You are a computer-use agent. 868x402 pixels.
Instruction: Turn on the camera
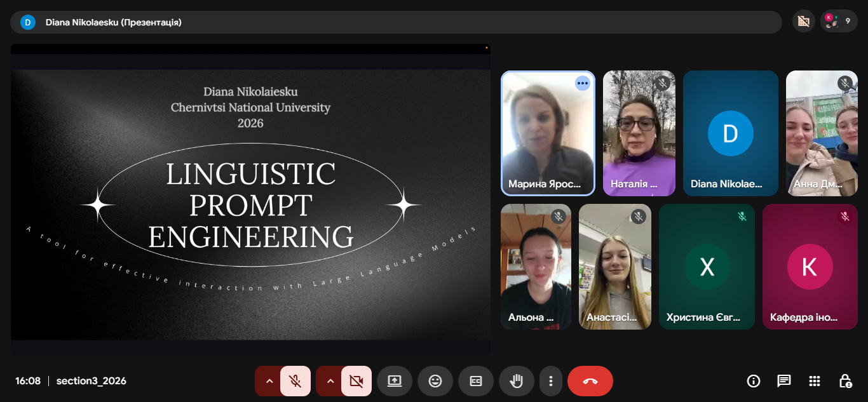tap(356, 381)
